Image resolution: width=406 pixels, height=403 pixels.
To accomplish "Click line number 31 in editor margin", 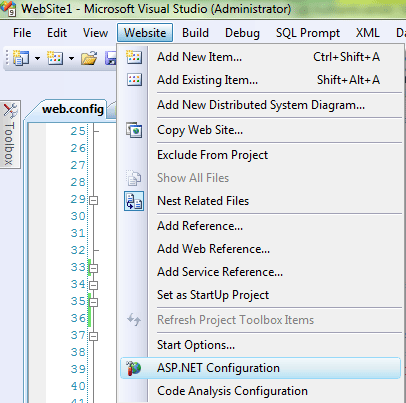I will click(78, 233).
